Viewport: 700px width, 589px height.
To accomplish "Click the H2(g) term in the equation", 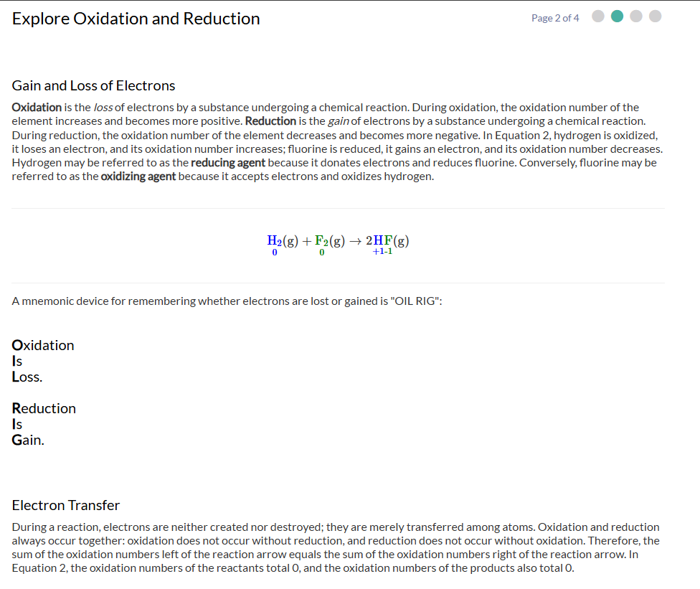I will 283,241.
